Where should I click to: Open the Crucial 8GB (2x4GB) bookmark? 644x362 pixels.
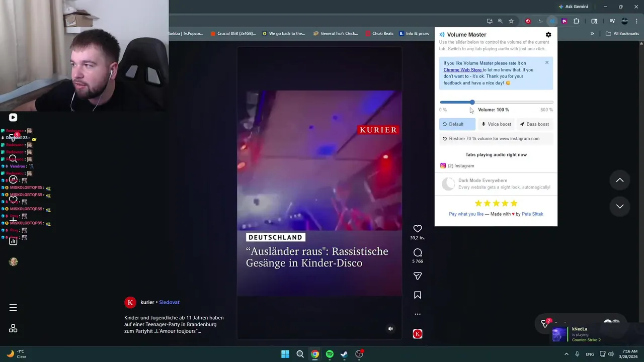[233, 34]
